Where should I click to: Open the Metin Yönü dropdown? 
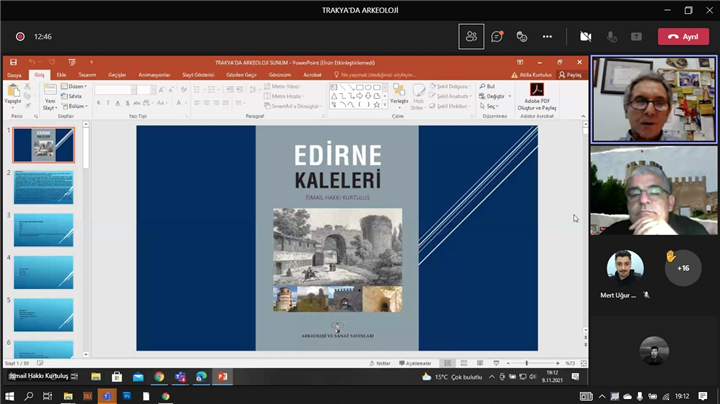point(283,86)
